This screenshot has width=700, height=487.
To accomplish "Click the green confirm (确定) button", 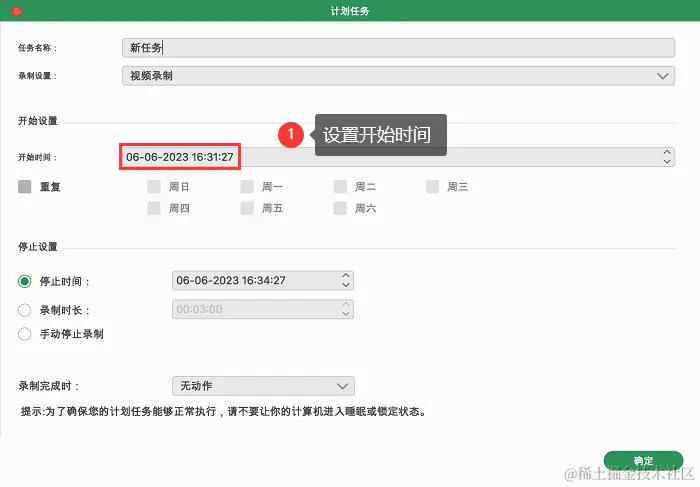I will coord(643,460).
